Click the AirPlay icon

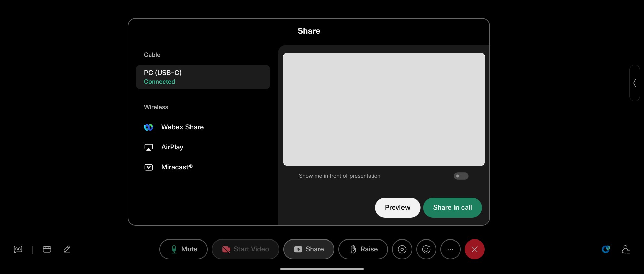[x=149, y=147]
